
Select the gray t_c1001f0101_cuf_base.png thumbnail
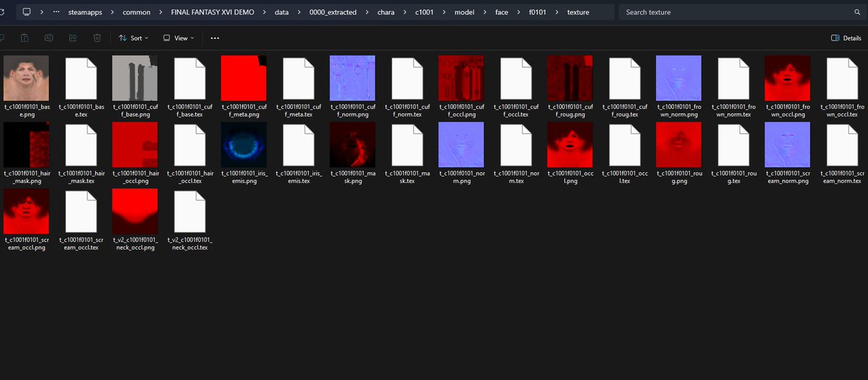coord(135,78)
